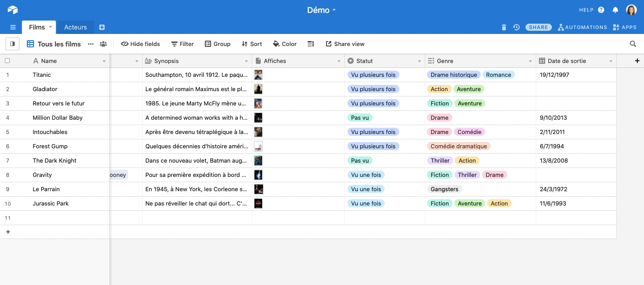Click the grid view icon
Screen dimensions: 644x285
click(30, 44)
